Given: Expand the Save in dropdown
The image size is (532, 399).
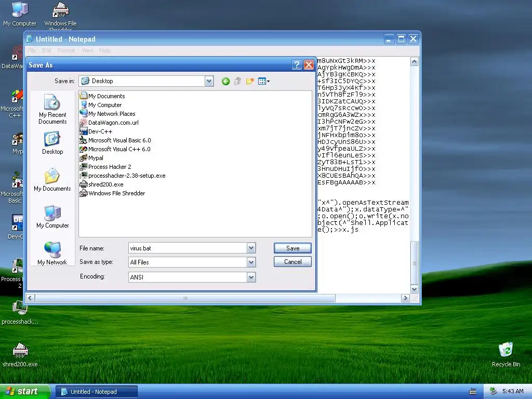Looking at the screenshot, I should pyautogui.click(x=209, y=81).
